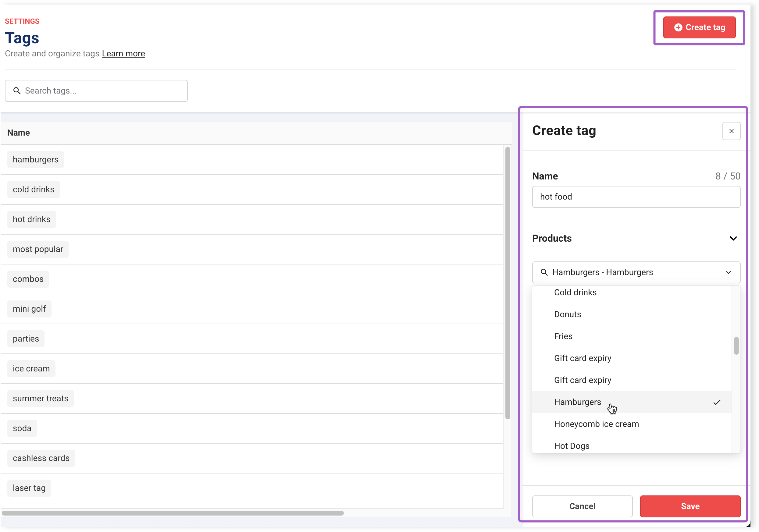This screenshot has height=532, width=759.
Task: Close the Create tag panel with X
Action: [x=731, y=131]
